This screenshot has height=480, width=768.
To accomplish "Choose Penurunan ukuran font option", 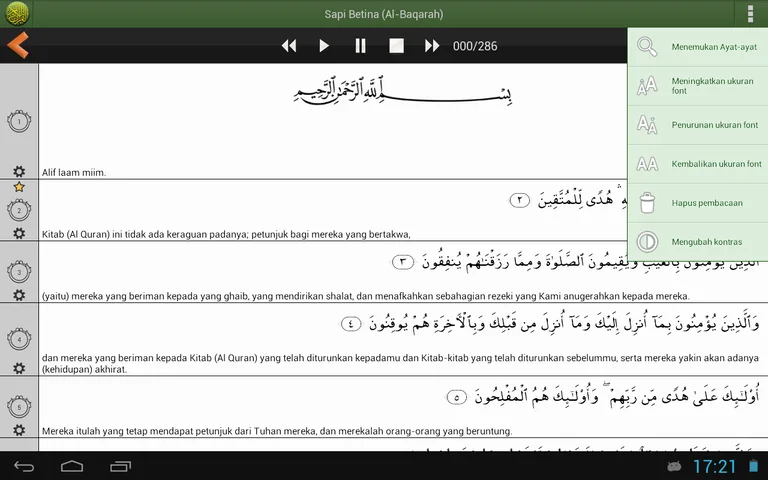I will click(697, 125).
